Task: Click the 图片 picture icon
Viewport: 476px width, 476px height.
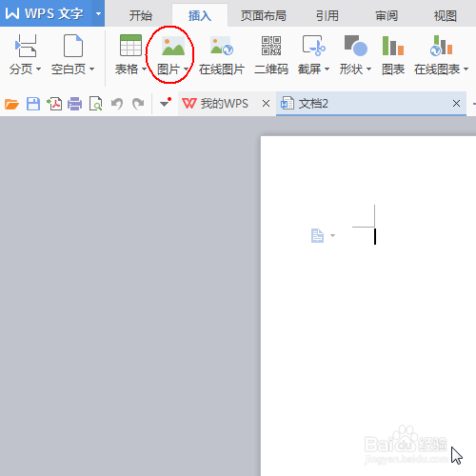Action: pos(173,46)
